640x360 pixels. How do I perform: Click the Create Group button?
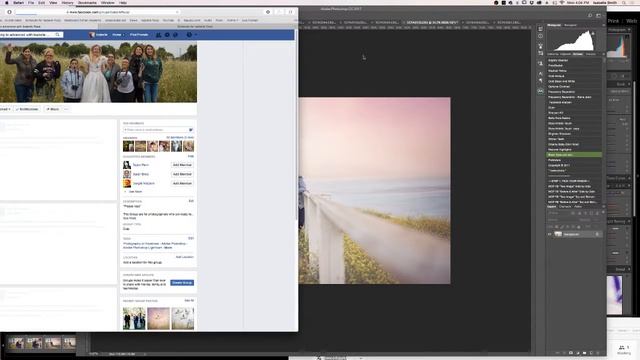click(x=182, y=283)
